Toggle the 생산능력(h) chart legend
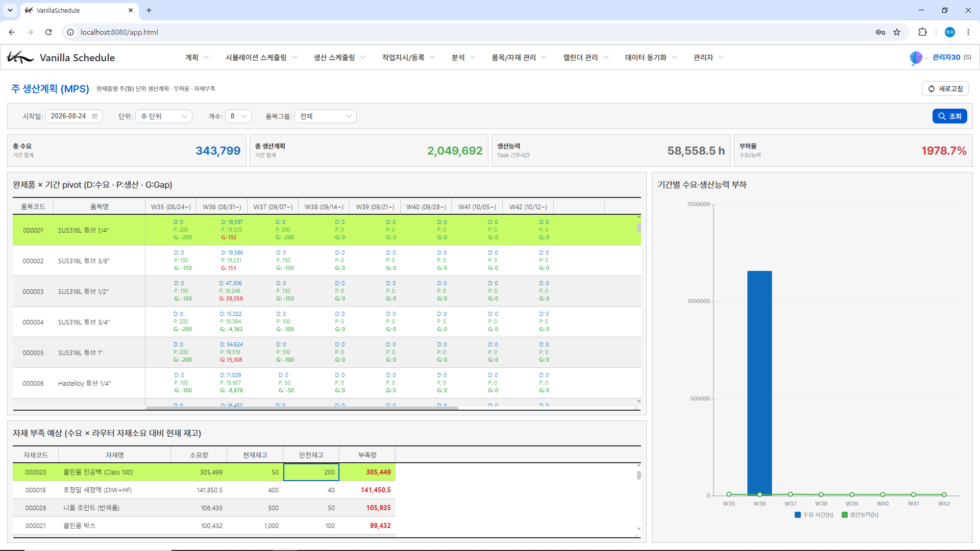This screenshot has height=551, width=980. [860, 515]
